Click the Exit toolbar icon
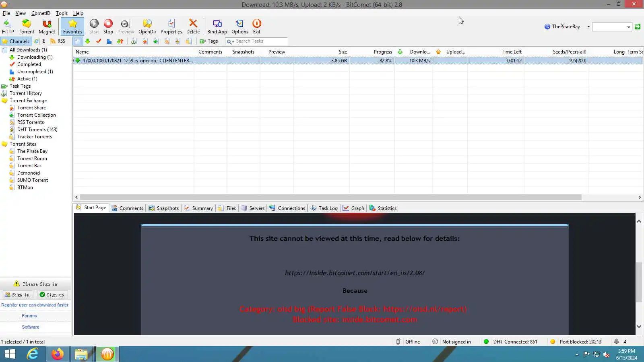The image size is (644, 362). 257,27
